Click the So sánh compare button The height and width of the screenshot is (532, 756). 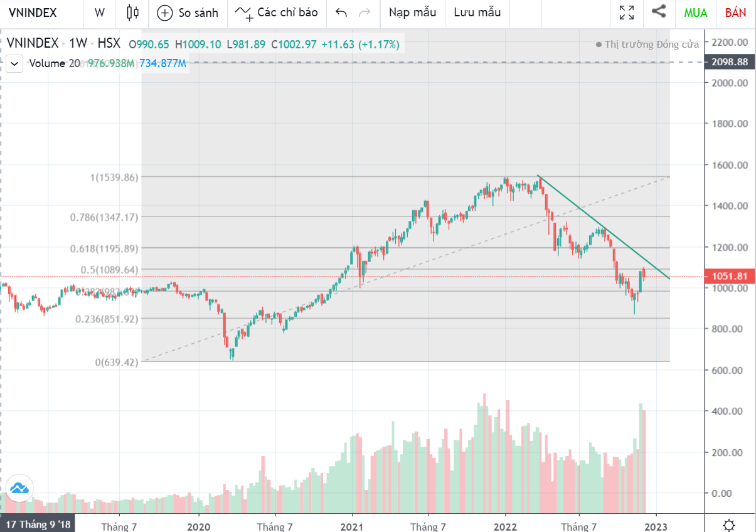click(x=188, y=13)
